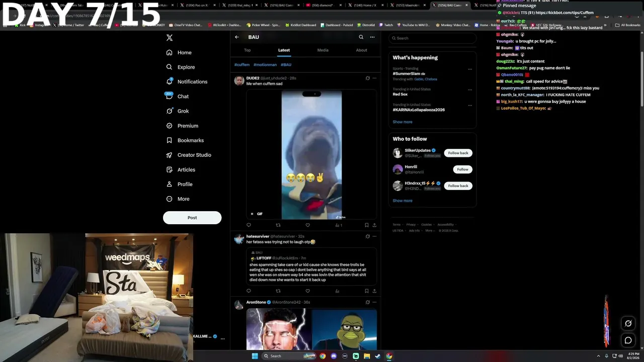The image size is (644, 362).
Task: Open more options on DUDE2's post
Action: pos(374,78)
